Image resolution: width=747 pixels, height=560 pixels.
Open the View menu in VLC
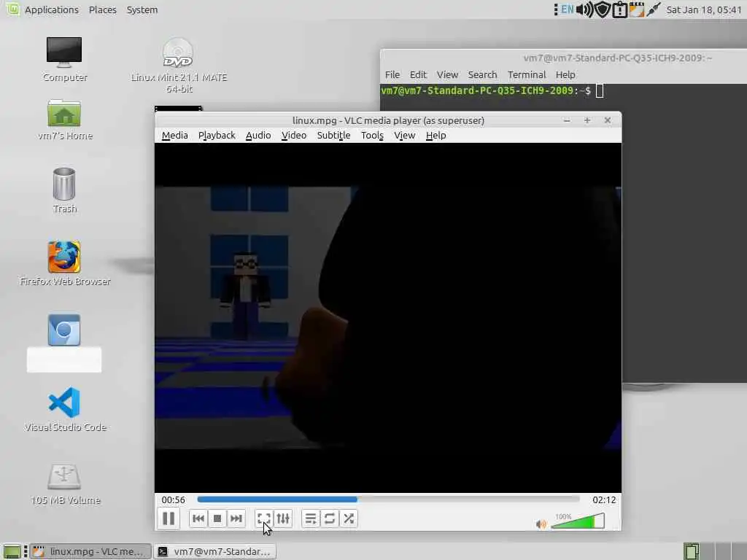pos(404,135)
